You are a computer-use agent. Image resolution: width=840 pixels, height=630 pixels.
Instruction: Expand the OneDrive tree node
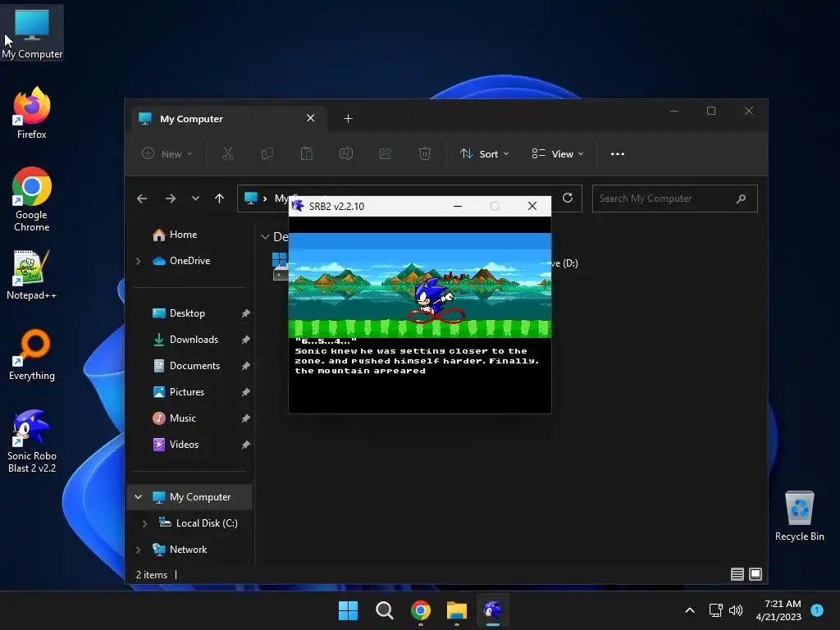point(138,261)
